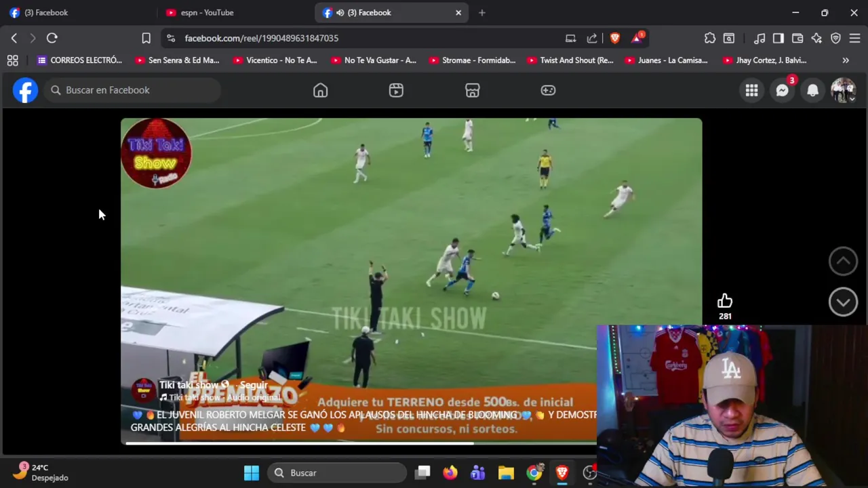Viewport: 868px width, 488px height.
Task: Open the Windows Start button
Action: click(252, 473)
